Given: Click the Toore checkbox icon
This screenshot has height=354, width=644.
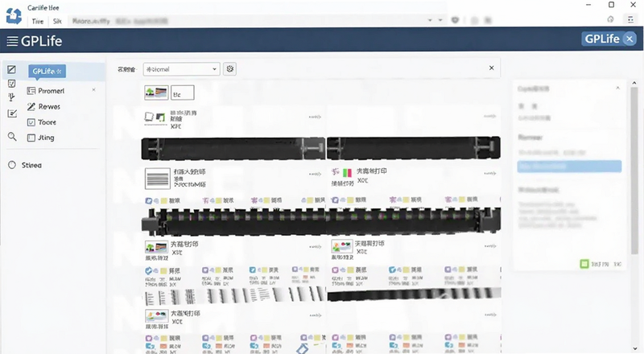Looking at the screenshot, I should pos(31,122).
